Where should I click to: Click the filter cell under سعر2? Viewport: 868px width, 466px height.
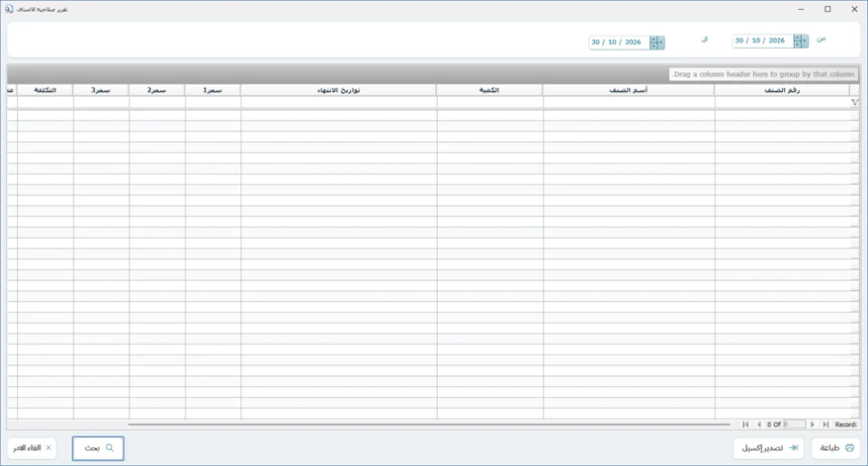[x=157, y=102]
